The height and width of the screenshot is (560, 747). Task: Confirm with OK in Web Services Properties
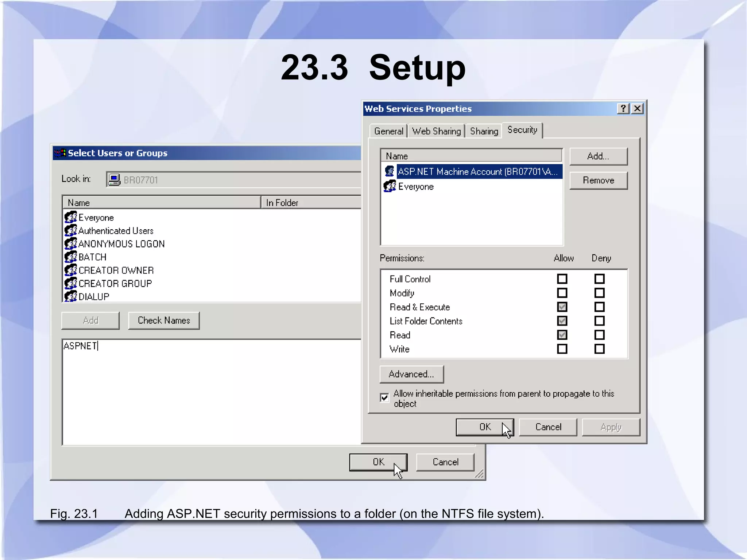(485, 427)
